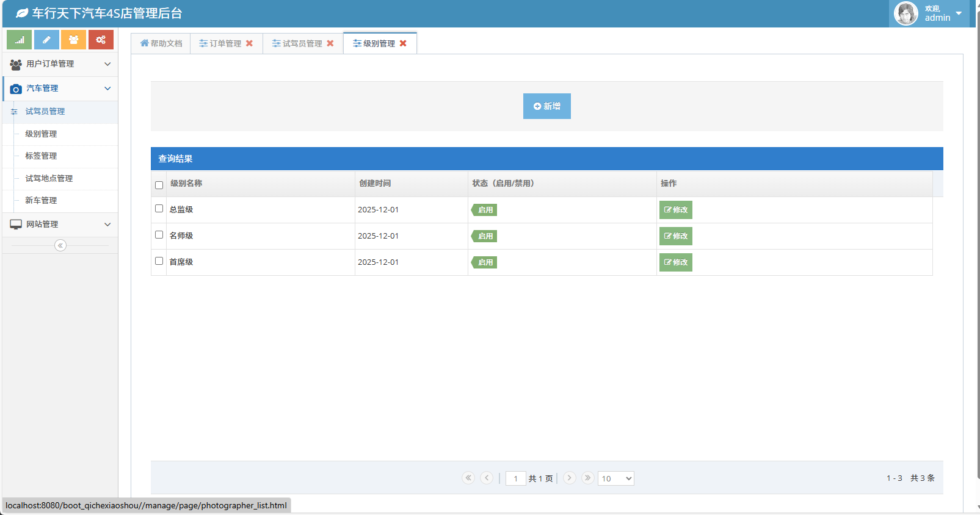Check the box for 总监级 row
Image resolution: width=980 pixels, height=515 pixels.
tap(159, 209)
